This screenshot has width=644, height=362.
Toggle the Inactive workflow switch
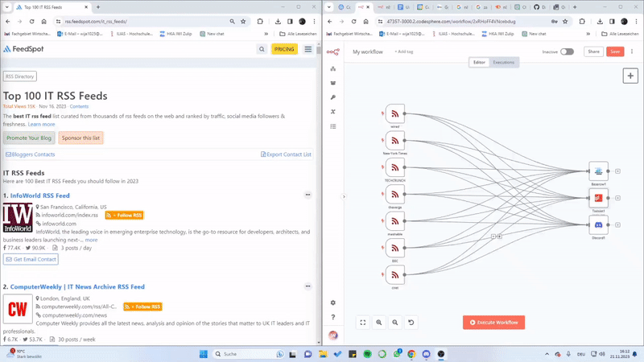(x=567, y=51)
